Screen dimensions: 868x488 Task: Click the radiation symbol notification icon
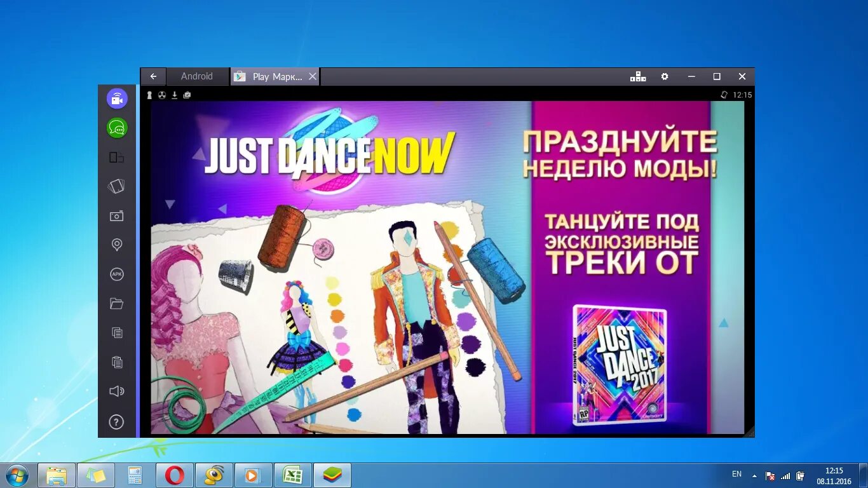162,95
